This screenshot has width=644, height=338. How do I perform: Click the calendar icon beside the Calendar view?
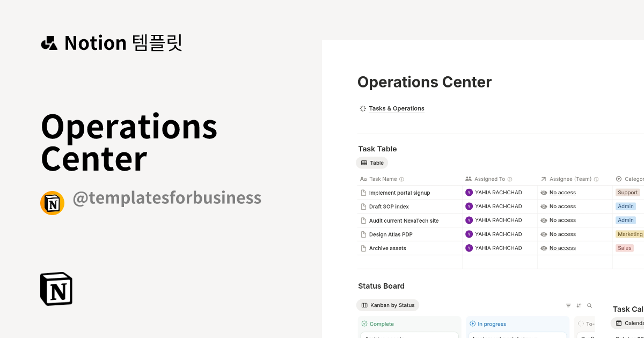click(620, 323)
